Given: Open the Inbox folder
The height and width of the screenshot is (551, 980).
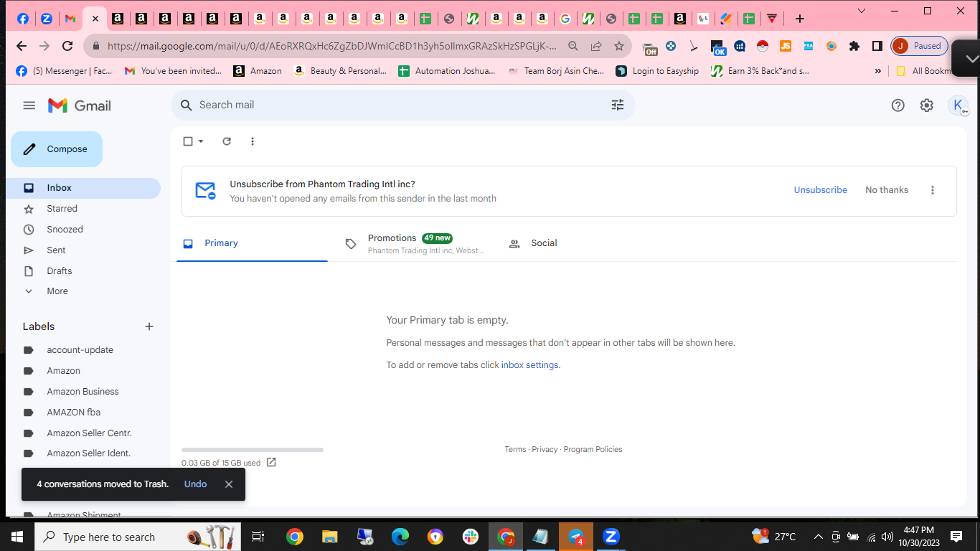Looking at the screenshot, I should coord(83,188).
